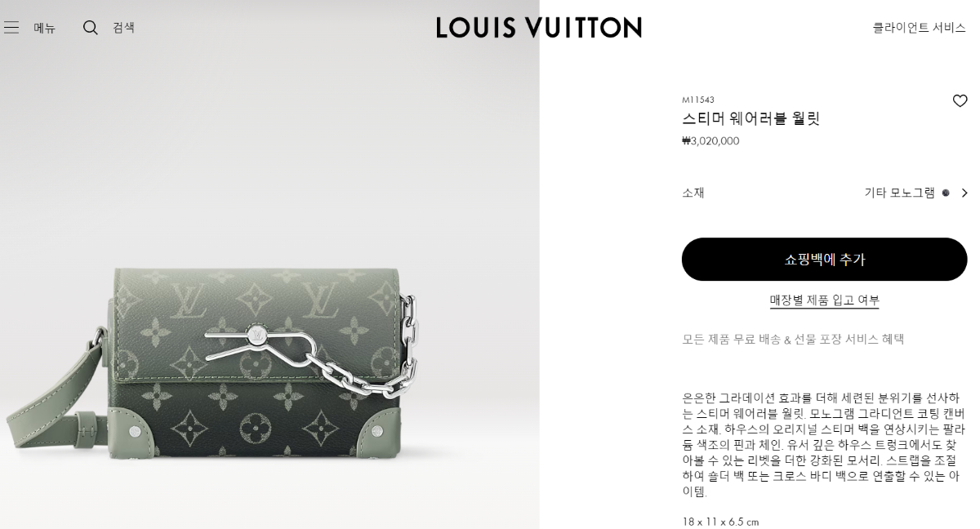
Task: Open the hamburger menu icon
Action: point(11,28)
